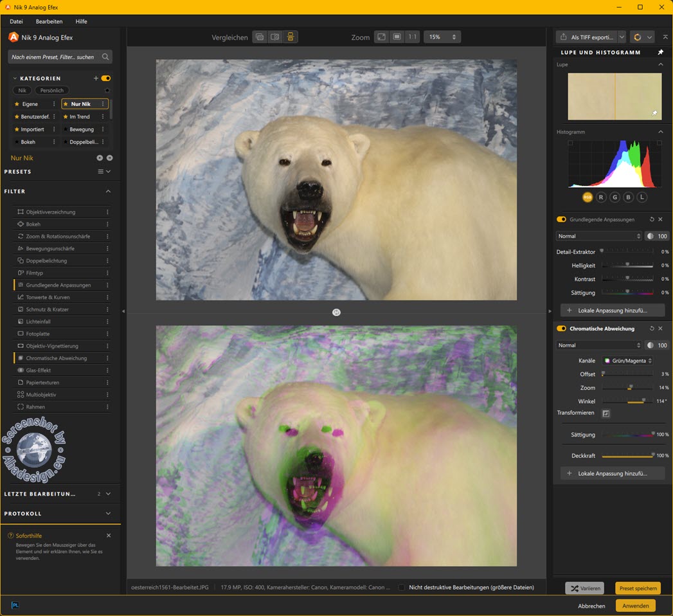Remove the Grundlegende Anpassungen filter
The height and width of the screenshot is (616, 673).
[660, 219]
